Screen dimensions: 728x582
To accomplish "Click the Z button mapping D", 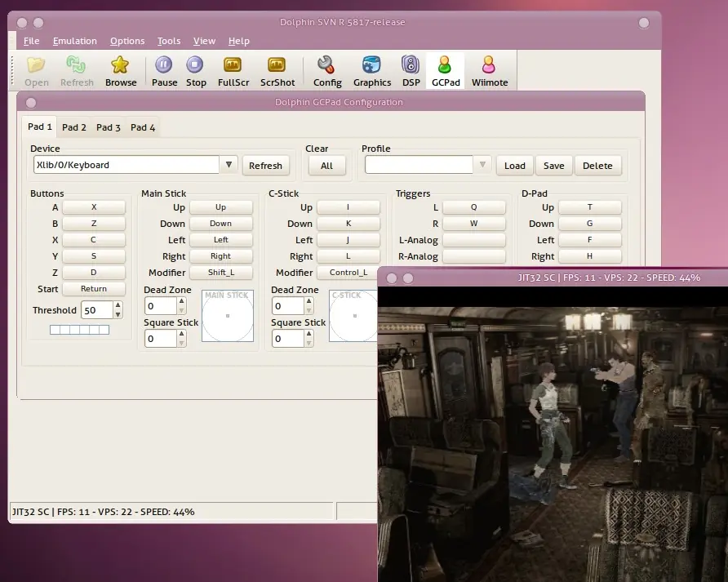I will pos(94,272).
